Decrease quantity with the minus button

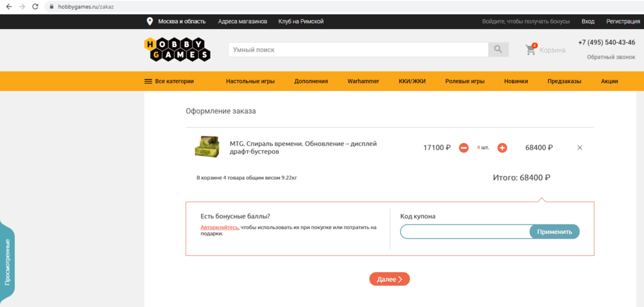(464, 148)
